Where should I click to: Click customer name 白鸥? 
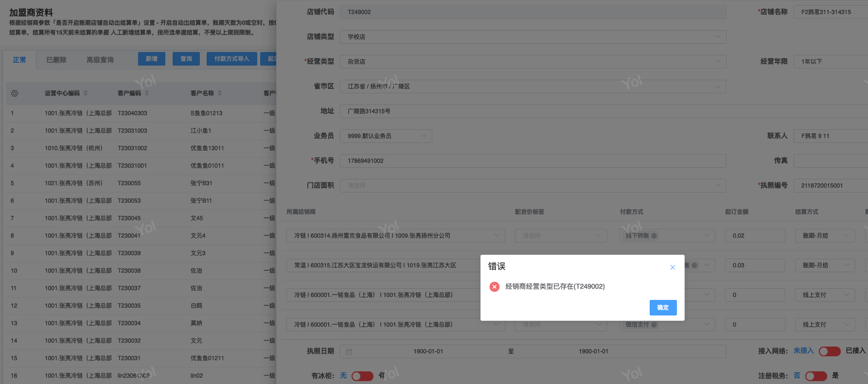[196, 306]
